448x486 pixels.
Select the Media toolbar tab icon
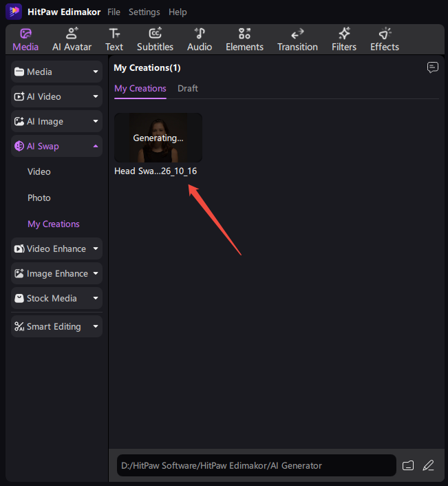click(25, 34)
